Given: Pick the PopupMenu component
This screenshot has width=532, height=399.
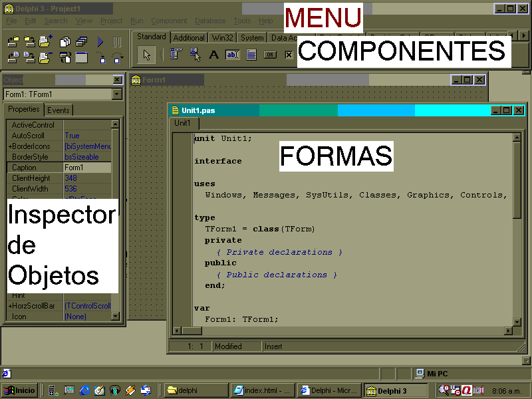Looking at the screenshot, I should [196, 55].
